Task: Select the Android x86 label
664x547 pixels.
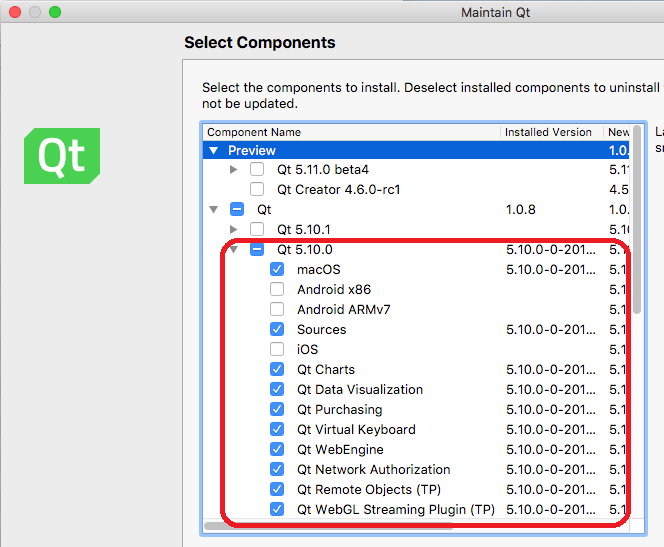Action: [334, 289]
